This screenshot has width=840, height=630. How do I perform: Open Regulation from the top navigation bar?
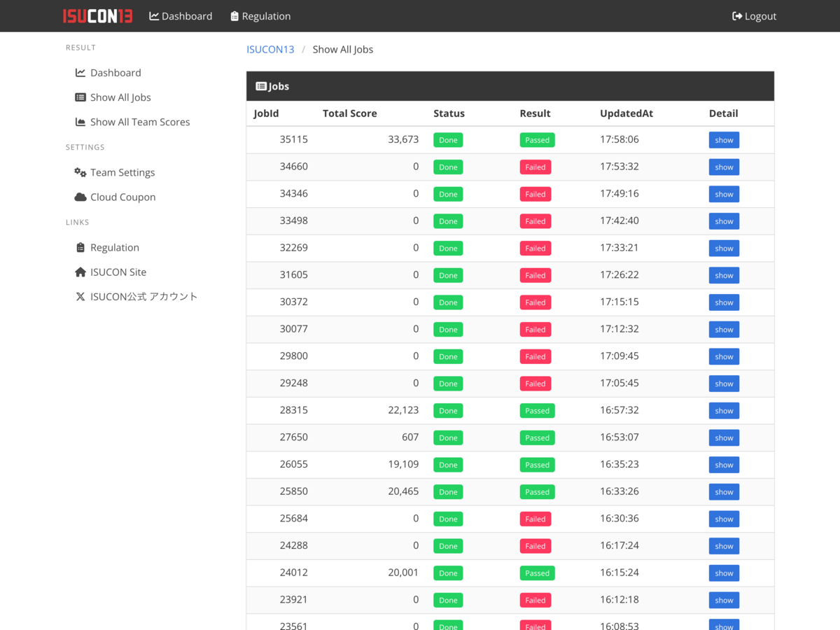(260, 16)
